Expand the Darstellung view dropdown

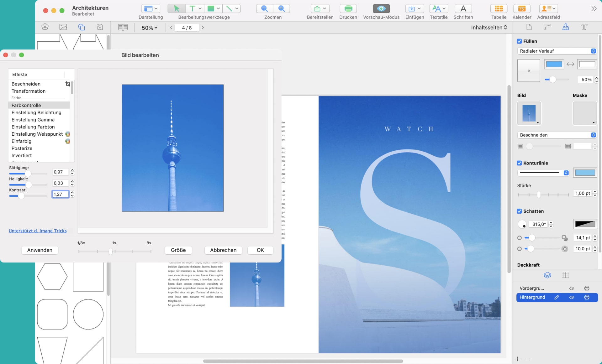pyautogui.click(x=151, y=8)
